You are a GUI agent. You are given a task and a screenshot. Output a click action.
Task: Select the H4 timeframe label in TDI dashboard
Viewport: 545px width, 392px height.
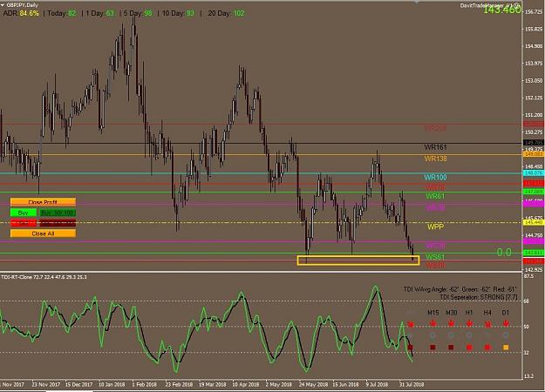pos(487,313)
